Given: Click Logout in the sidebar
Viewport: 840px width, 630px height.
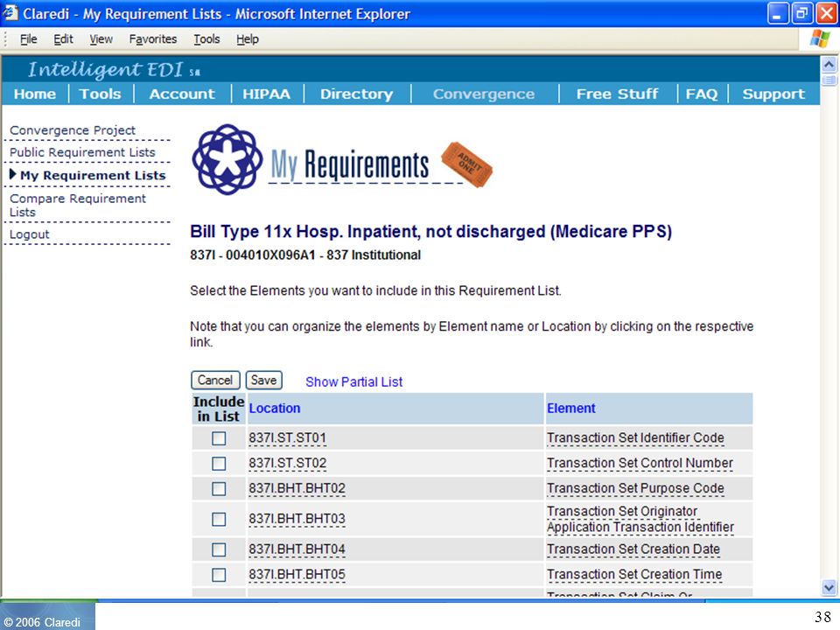Looking at the screenshot, I should pyautogui.click(x=30, y=234).
